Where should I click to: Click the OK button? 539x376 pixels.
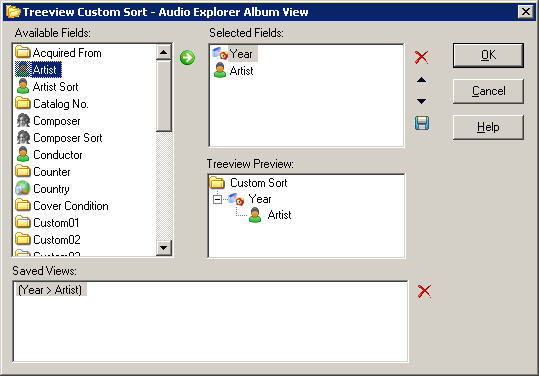488,55
